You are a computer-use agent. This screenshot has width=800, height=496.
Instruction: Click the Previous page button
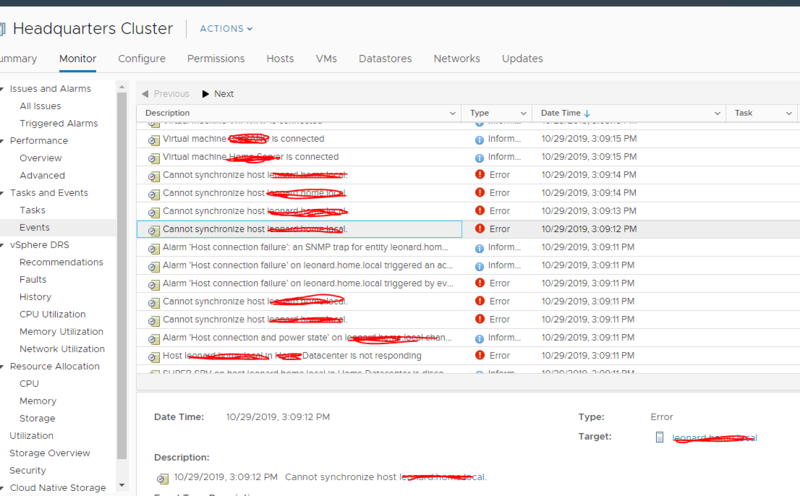click(x=165, y=94)
